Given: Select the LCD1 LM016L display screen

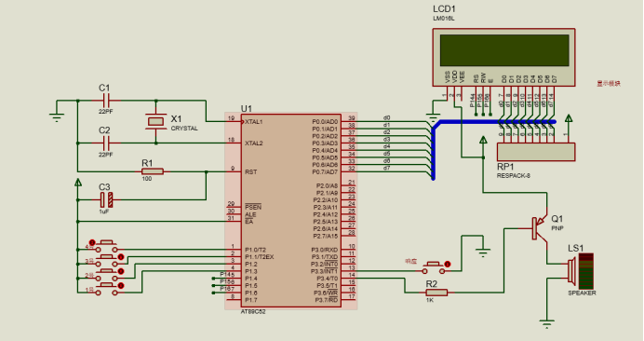Looking at the screenshot, I should pos(504,50).
